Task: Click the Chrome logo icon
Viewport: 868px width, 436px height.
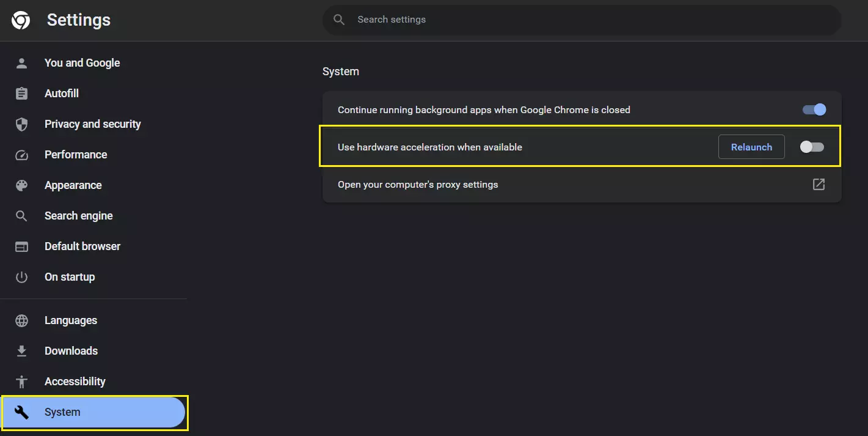Action: 21,20
